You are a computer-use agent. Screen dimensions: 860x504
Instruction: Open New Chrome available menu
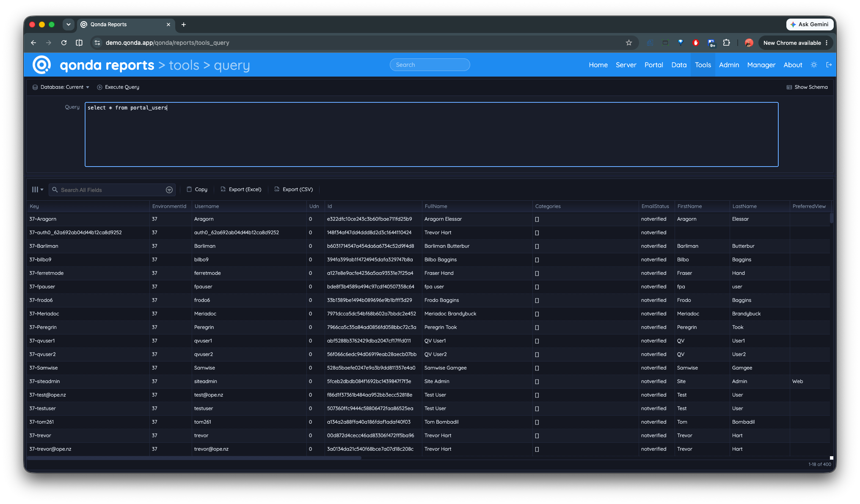click(x=796, y=43)
